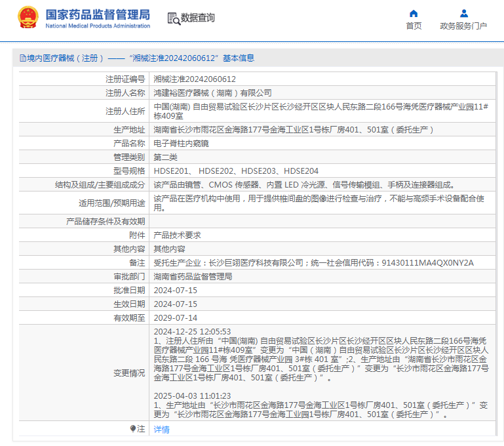
Task: Click the 湖南省药品监督管理局 approval department cell
Action: tap(193, 276)
